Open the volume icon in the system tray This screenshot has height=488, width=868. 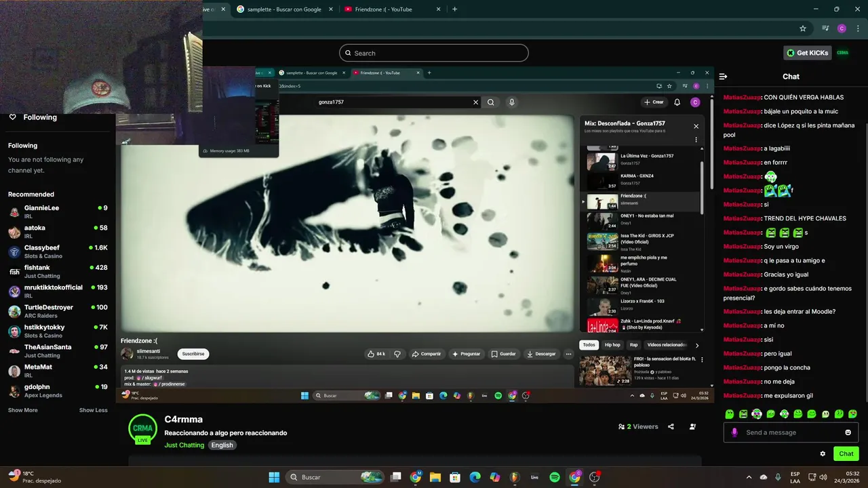click(x=823, y=477)
